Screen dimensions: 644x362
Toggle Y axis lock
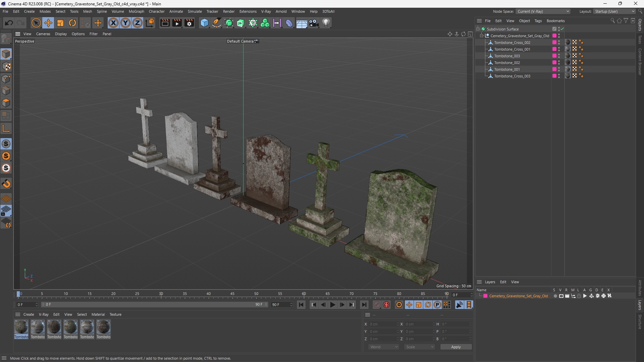pos(125,23)
